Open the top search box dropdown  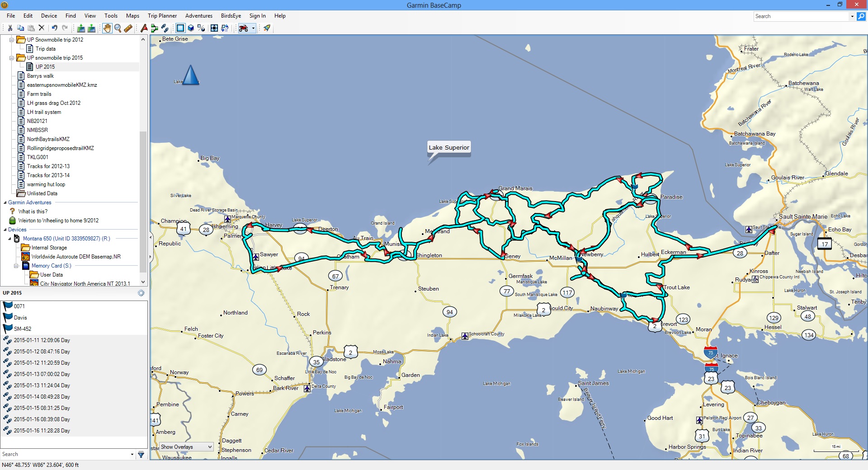coord(852,16)
